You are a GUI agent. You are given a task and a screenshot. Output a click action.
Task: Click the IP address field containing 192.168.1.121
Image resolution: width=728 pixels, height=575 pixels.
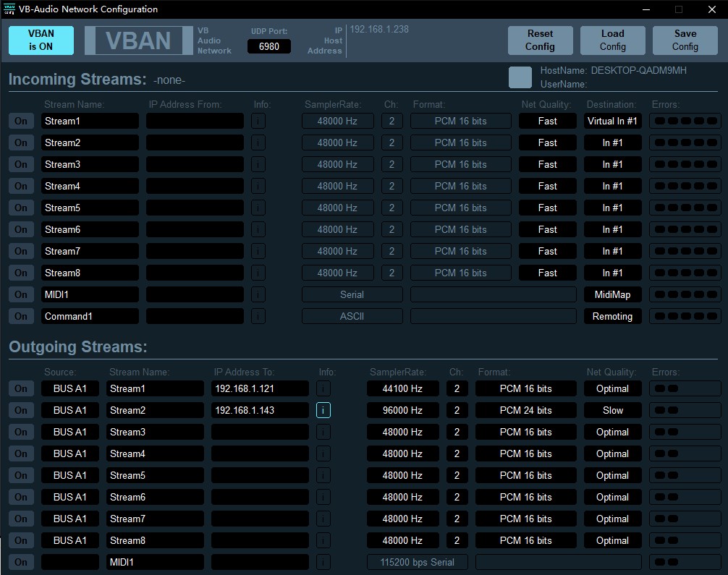pos(260,388)
